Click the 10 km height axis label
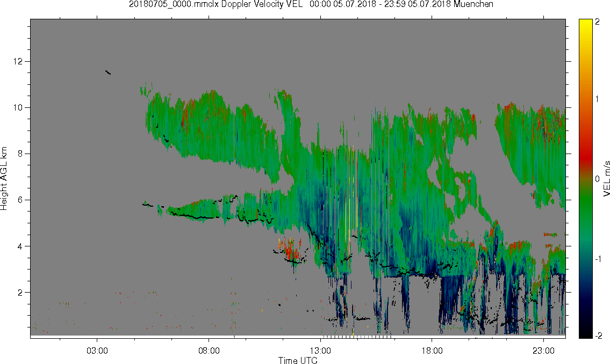This screenshot has width=610, height=364. pyautogui.click(x=18, y=107)
